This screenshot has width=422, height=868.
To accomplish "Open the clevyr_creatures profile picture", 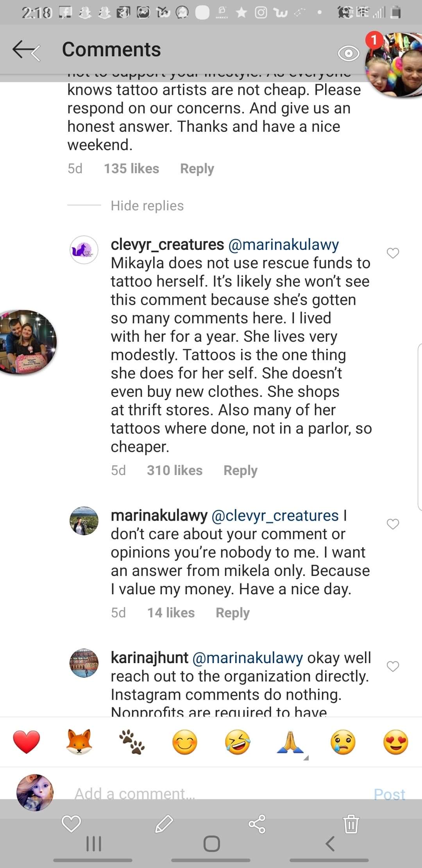I will (84, 250).
